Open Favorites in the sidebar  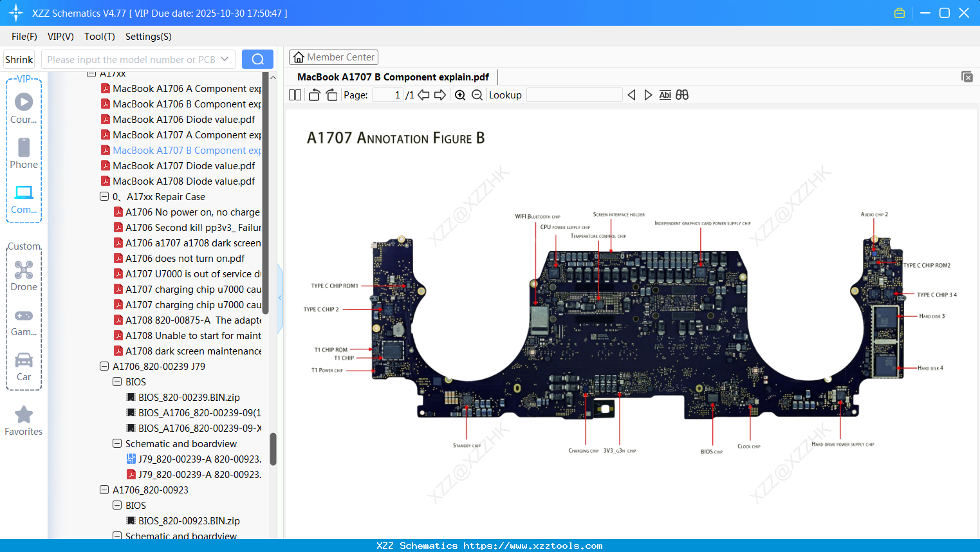pos(24,421)
